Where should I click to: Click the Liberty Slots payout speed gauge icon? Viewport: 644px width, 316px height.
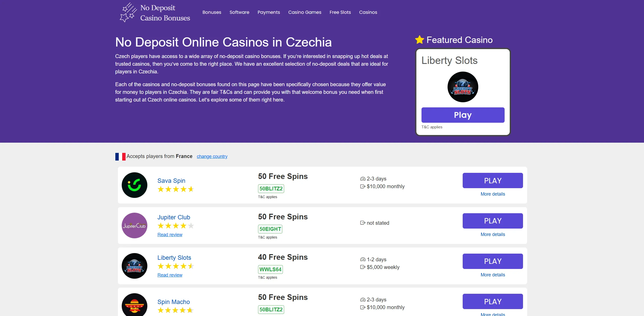click(x=363, y=259)
